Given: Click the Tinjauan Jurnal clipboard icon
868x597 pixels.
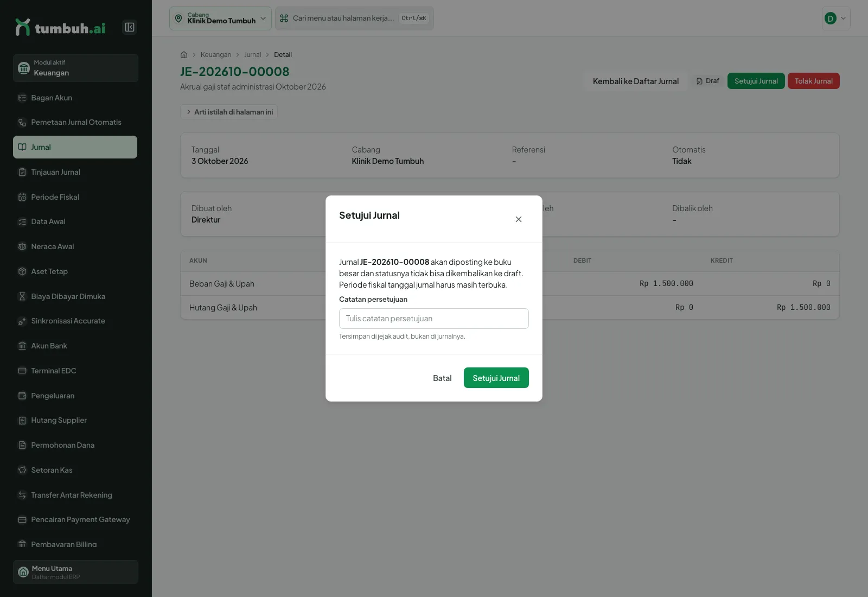Looking at the screenshot, I should [x=22, y=172].
